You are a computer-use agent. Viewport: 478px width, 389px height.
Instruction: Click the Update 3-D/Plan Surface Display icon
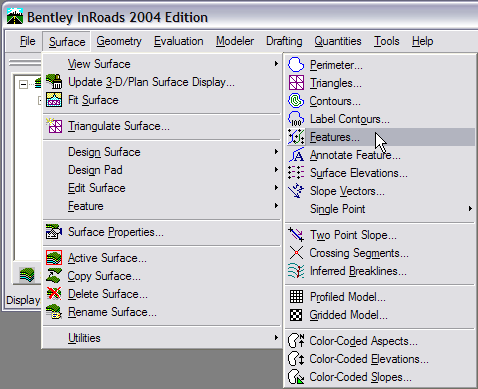coord(54,81)
